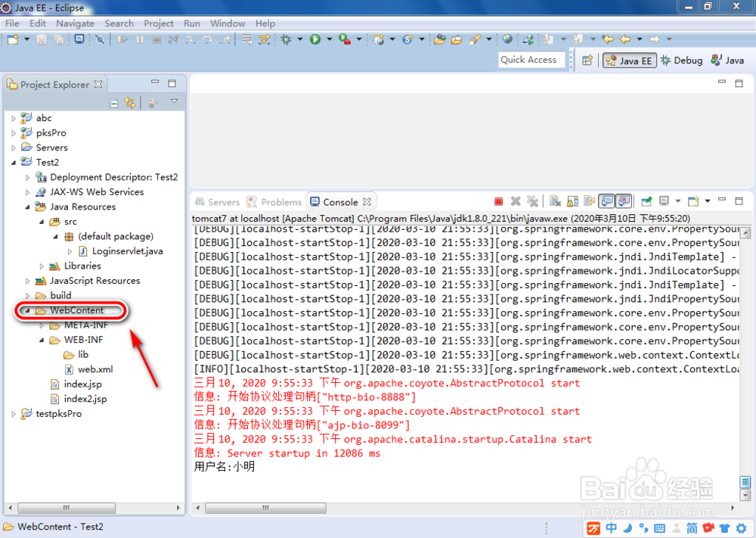Close the Console tab
This screenshot has width=756, height=538.
click(x=367, y=202)
